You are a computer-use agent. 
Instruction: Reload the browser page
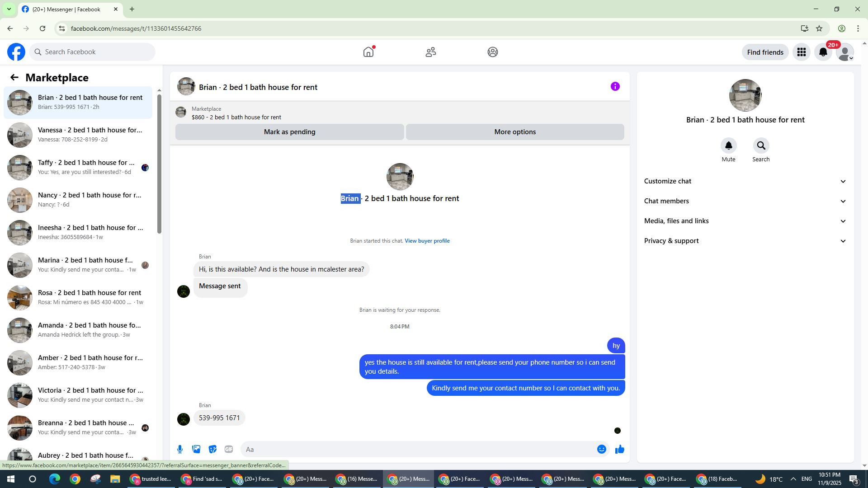pyautogui.click(x=42, y=28)
